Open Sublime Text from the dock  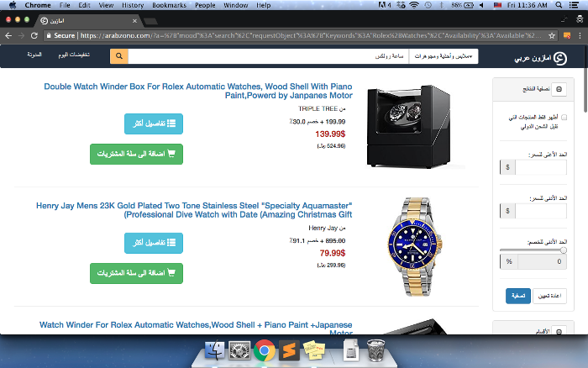click(289, 350)
